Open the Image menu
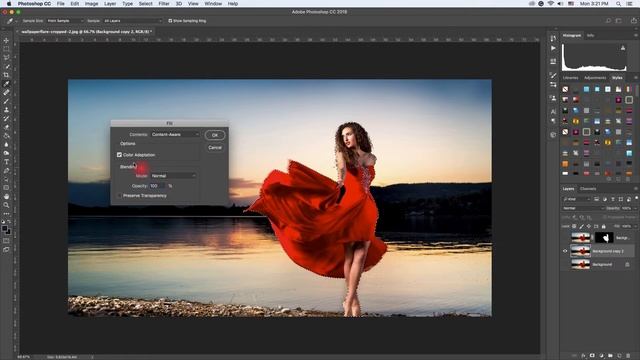Viewport: 640px width, 360px height. pyautogui.click(x=91, y=4)
